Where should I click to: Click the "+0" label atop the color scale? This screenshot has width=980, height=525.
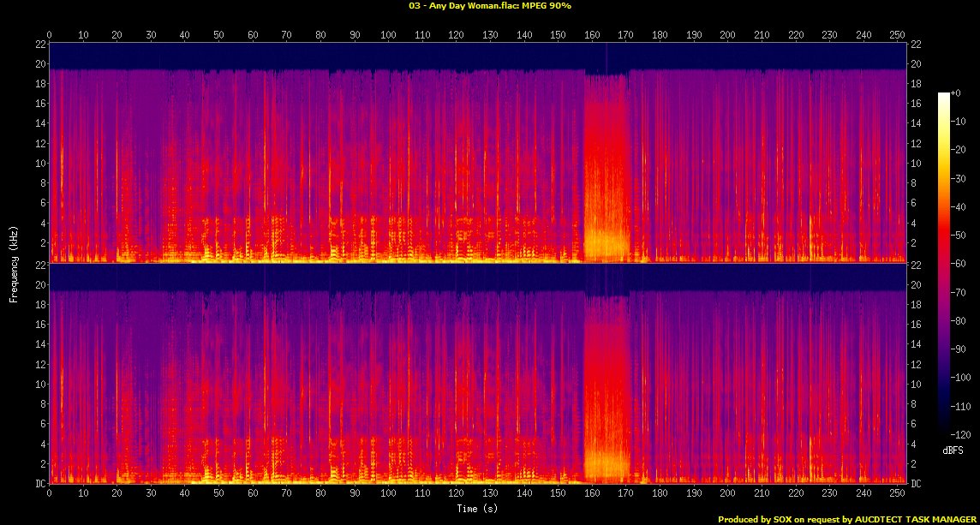coord(957,92)
